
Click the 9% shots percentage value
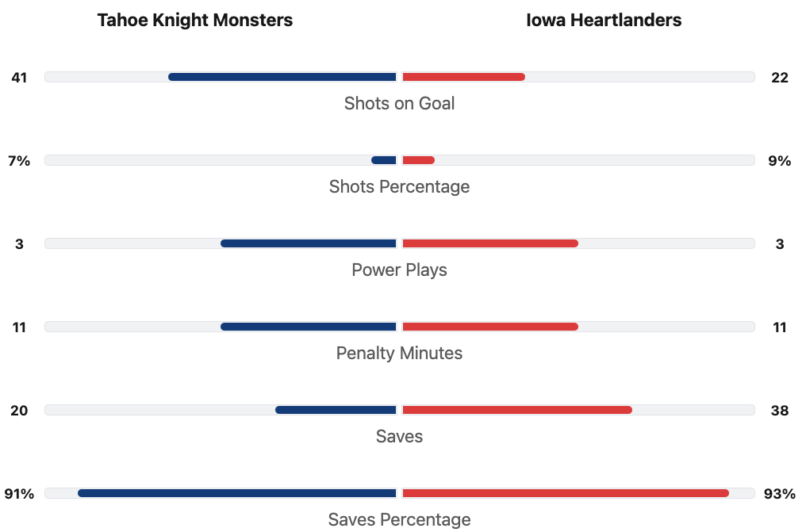[x=780, y=160]
